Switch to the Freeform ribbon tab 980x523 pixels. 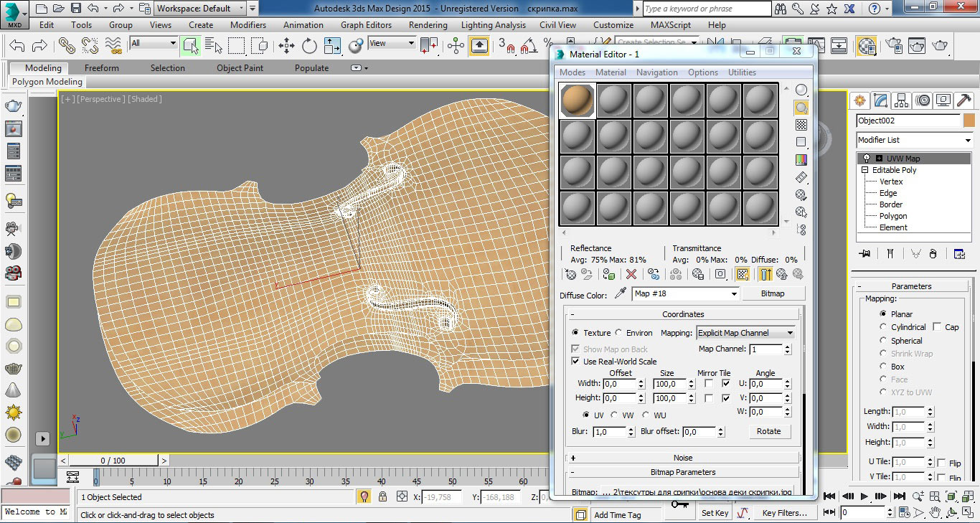[x=102, y=68]
